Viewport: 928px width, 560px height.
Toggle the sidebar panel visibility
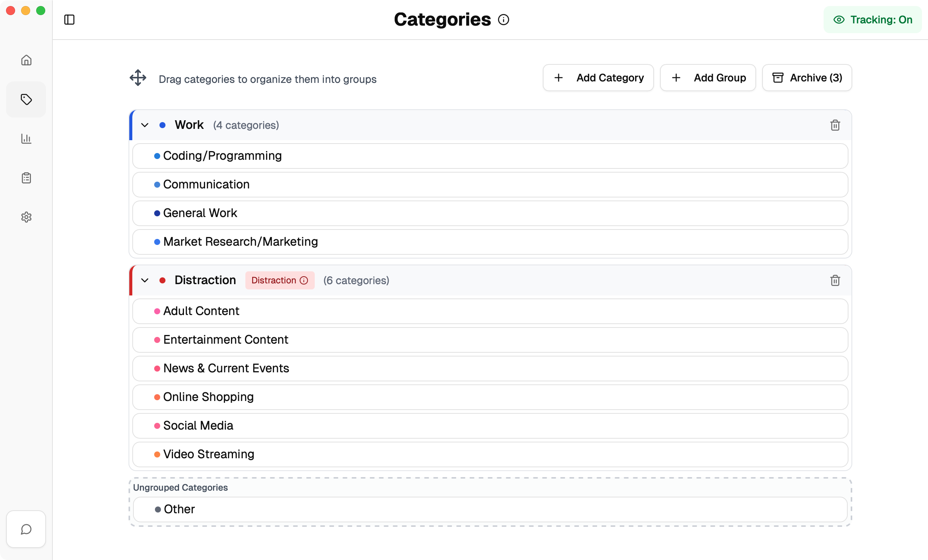pyautogui.click(x=69, y=20)
